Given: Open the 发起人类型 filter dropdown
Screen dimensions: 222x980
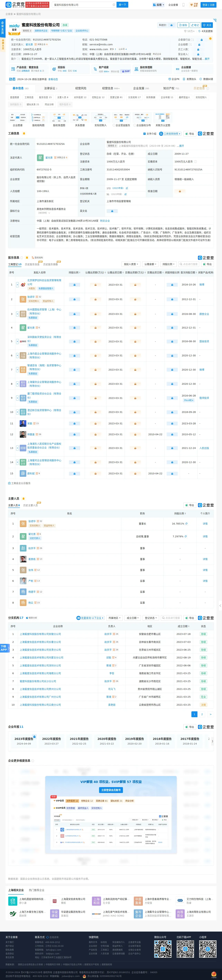Looking at the screenshot, I should click(x=131, y=264).
